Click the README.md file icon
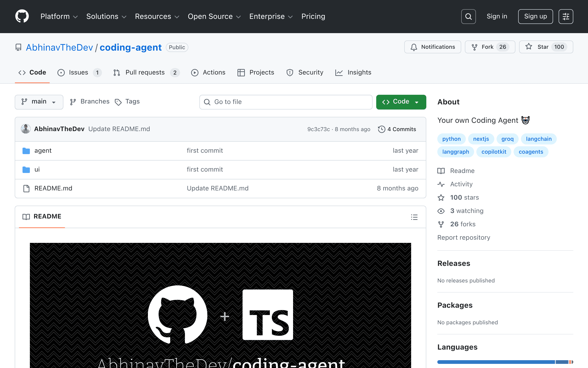Image resolution: width=588 pixels, height=368 pixels. point(26,188)
